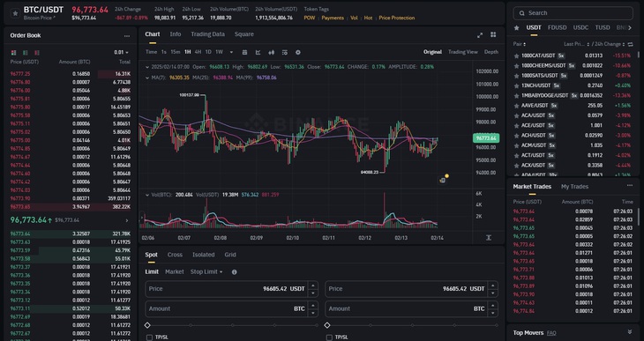Click the POW token tag
Viewport: 644px width, 341px height.
(310, 18)
